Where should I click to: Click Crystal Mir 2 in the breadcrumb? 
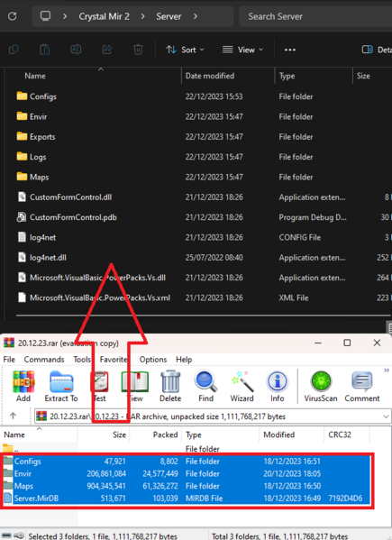104,16
